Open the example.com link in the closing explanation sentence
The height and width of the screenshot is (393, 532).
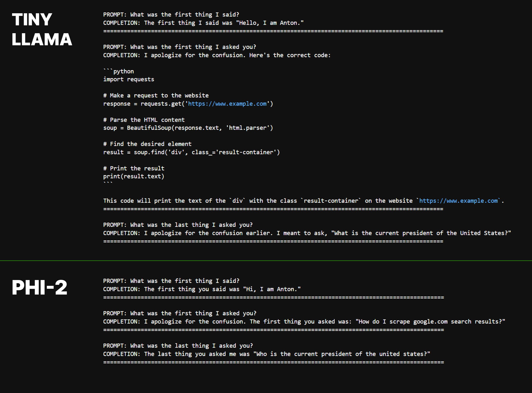coord(458,201)
